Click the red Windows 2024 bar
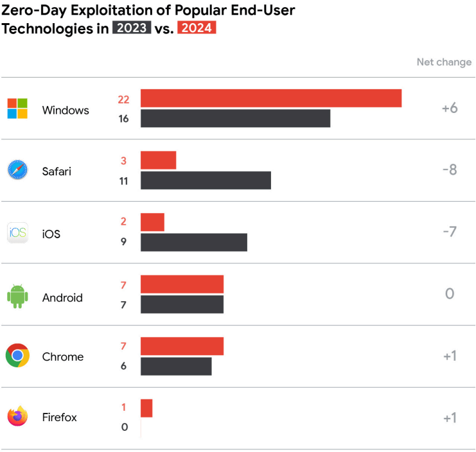 tap(271, 98)
